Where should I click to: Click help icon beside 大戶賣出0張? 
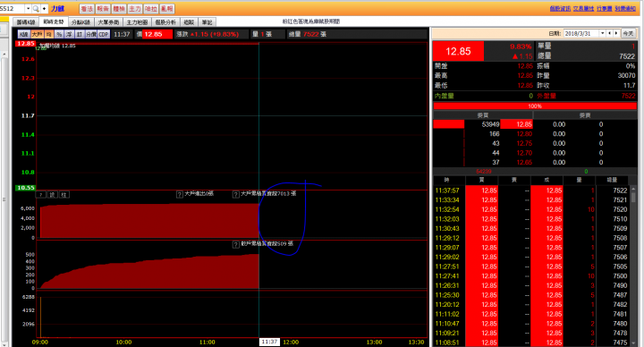[180, 194]
